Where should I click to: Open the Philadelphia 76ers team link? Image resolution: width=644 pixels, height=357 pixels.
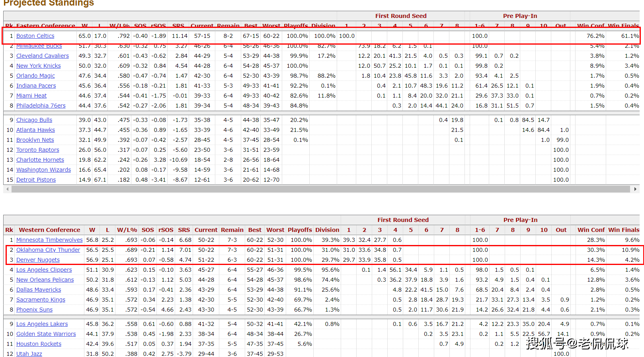(x=41, y=106)
